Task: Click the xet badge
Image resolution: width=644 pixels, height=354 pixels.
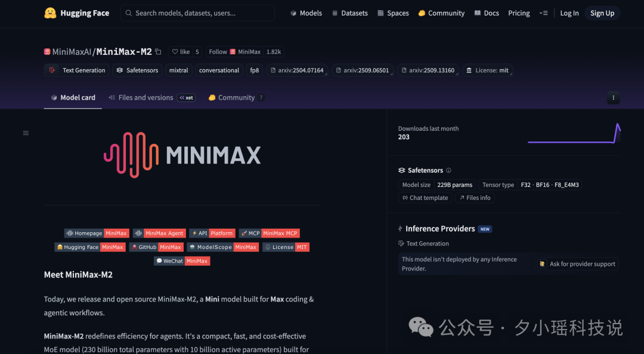Action: [x=186, y=98]
